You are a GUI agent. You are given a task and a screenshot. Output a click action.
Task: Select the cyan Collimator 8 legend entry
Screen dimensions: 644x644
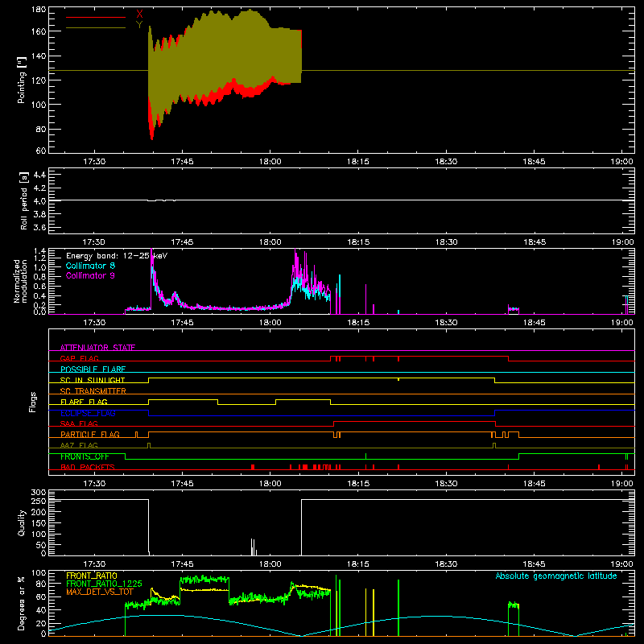coord(90,266)
